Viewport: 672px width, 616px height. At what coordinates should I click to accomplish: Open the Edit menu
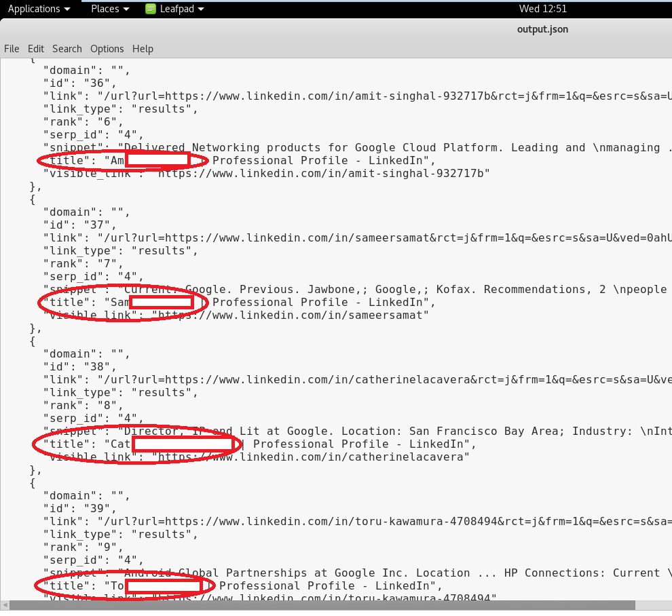tap(36, 49)
